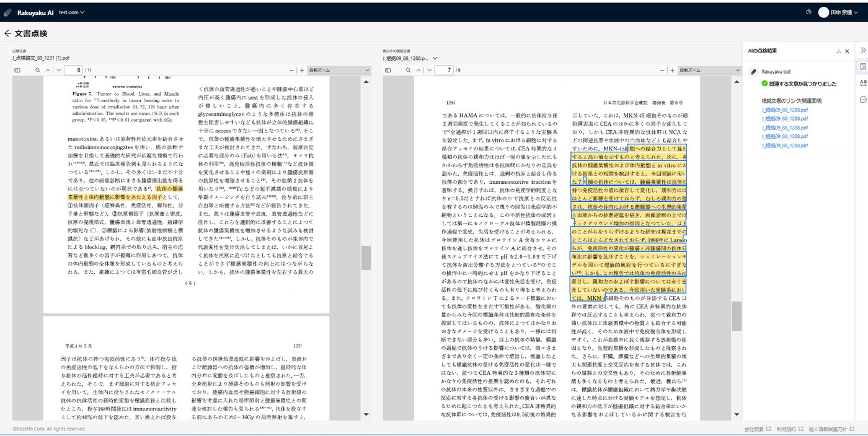Close the AIの点検結果 panel
The width and height of the screenshot is (868, 436).
pyautogui.click(x=848, y=51)
